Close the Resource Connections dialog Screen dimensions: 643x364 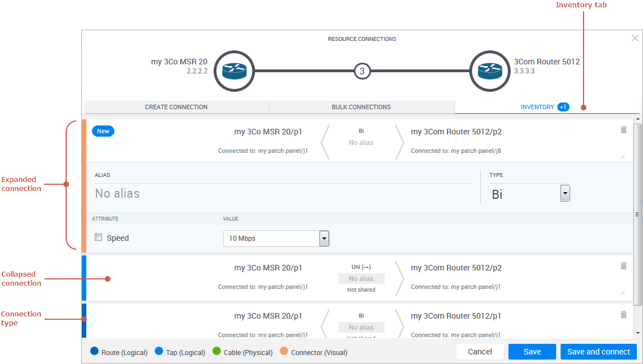point(635,39)
